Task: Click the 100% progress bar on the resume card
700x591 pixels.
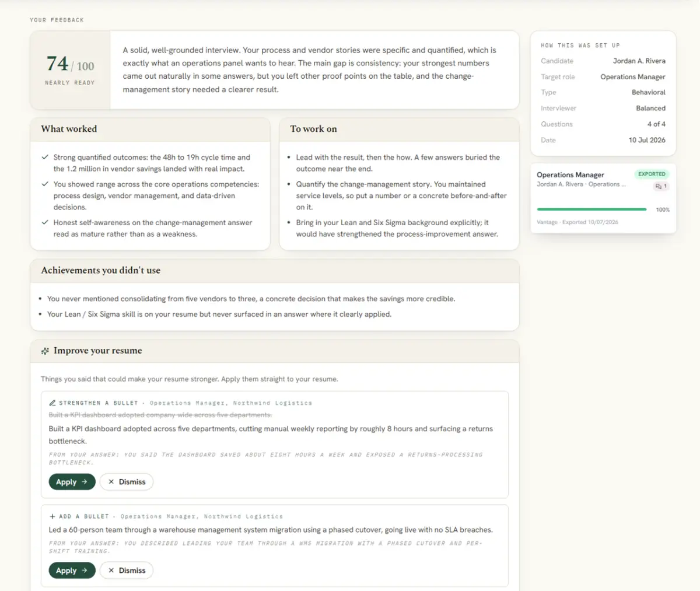Action: click(x=591, y=209)
